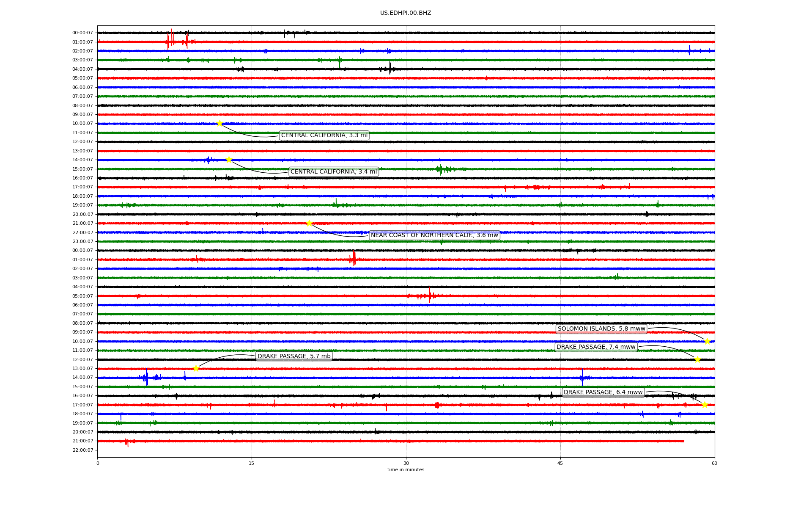Click the SOLOMON ISLANDS, 5.8 mww label

point(601,329)
